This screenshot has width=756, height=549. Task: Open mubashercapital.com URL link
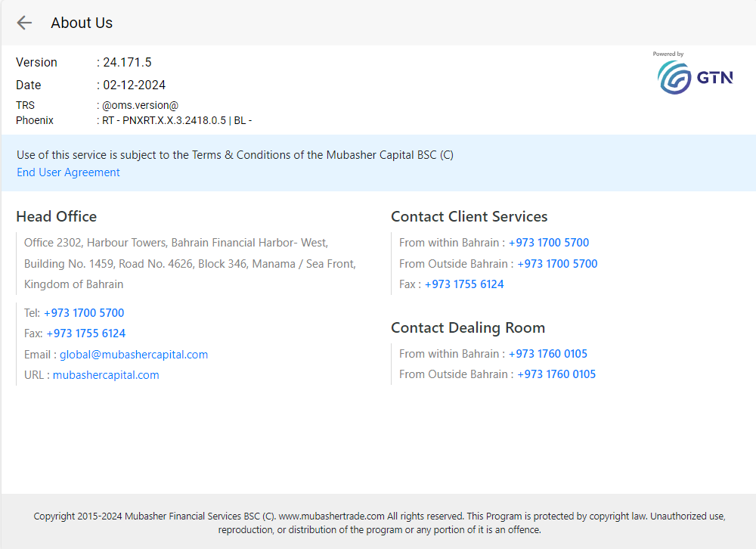pos(106,375)
